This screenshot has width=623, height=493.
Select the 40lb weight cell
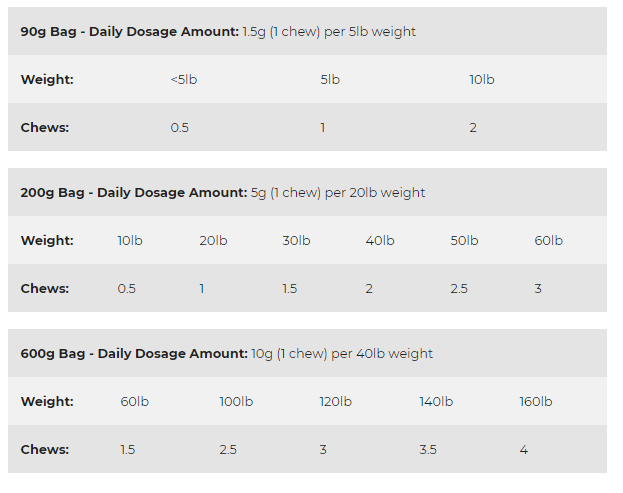click(x=380, y=241)
